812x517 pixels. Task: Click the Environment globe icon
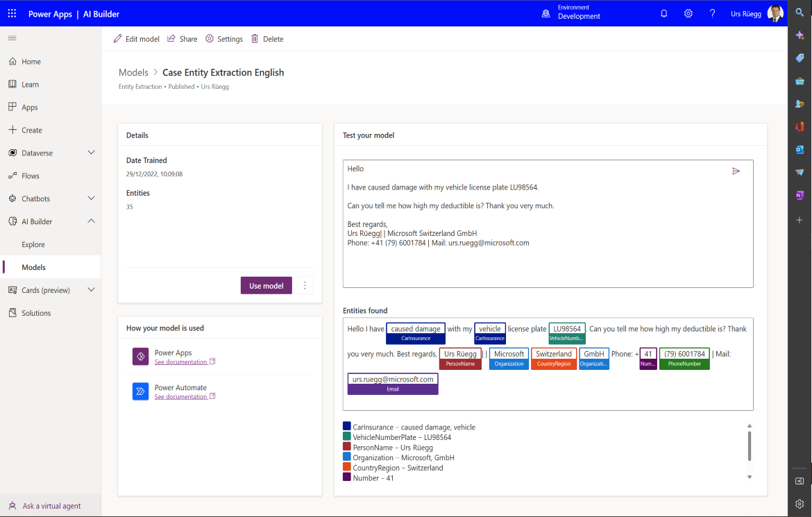(545, 14)
